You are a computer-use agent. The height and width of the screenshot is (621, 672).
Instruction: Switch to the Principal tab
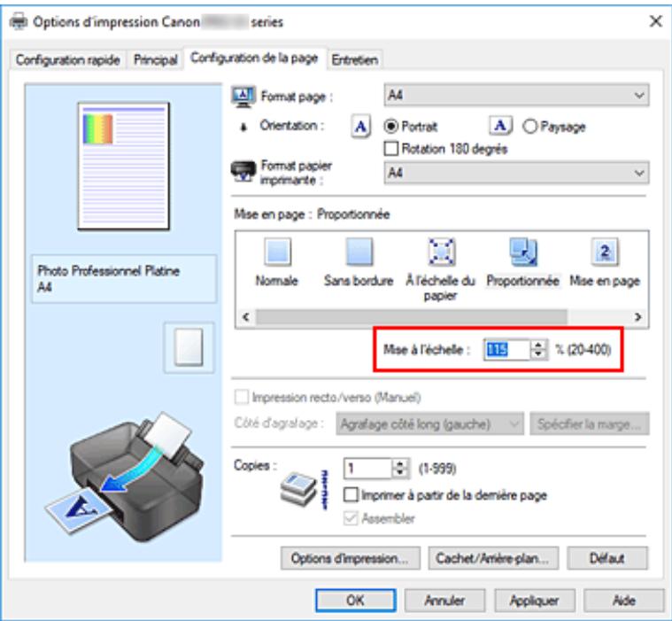pos(156,59)
